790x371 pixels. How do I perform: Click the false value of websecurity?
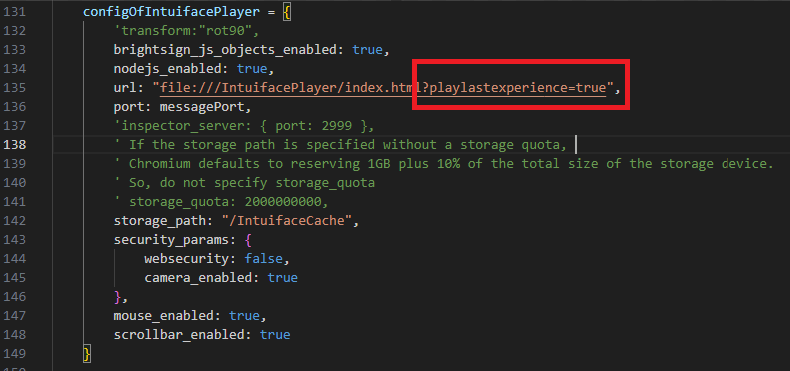coord(264,259)
